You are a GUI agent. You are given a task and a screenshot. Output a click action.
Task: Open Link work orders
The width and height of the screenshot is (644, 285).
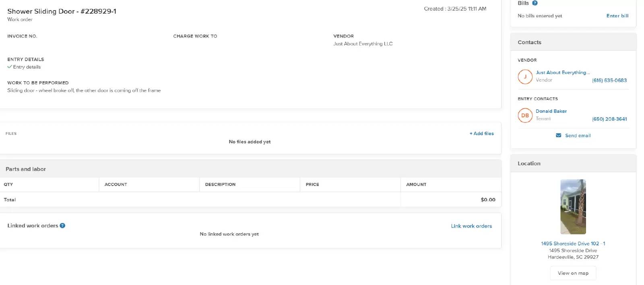(471, 226)
